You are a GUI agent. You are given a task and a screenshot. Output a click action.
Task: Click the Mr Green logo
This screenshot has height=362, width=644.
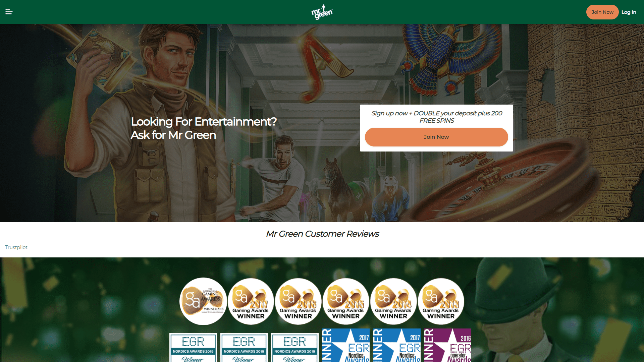(322, 12)
